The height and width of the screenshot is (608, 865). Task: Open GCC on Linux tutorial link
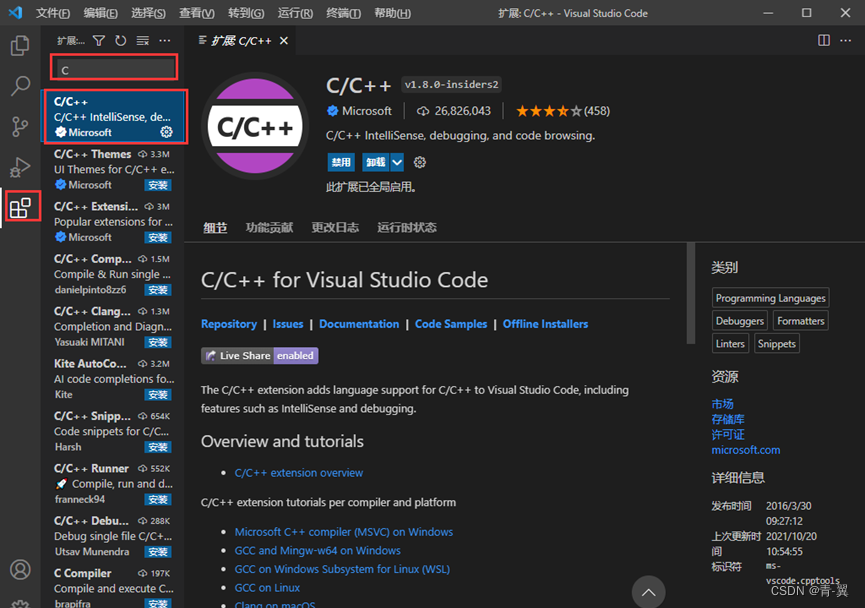coord(267,588)
